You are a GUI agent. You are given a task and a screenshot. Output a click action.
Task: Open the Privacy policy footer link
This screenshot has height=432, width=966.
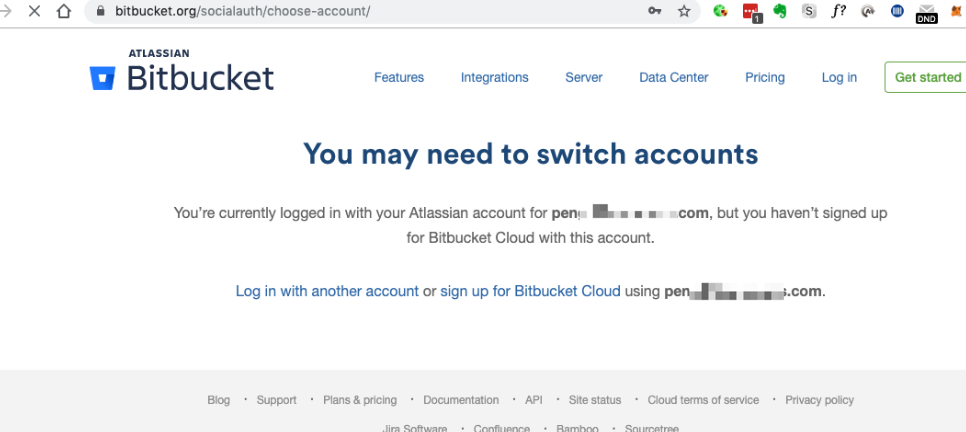tap(819, 400)
